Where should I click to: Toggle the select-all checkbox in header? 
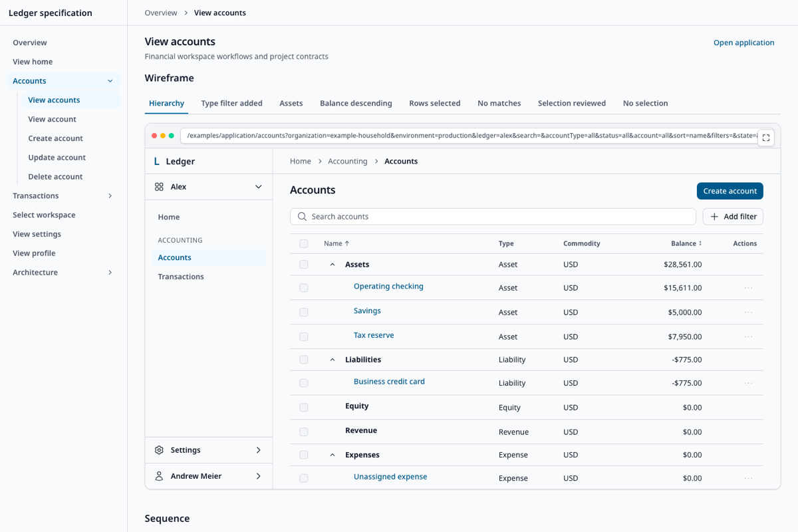[x=304, y=244]
